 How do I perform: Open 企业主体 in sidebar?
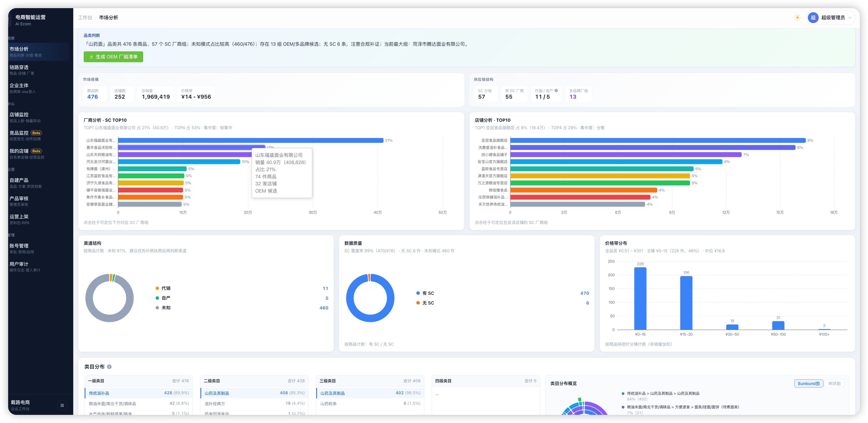click(x=39, y=88)
